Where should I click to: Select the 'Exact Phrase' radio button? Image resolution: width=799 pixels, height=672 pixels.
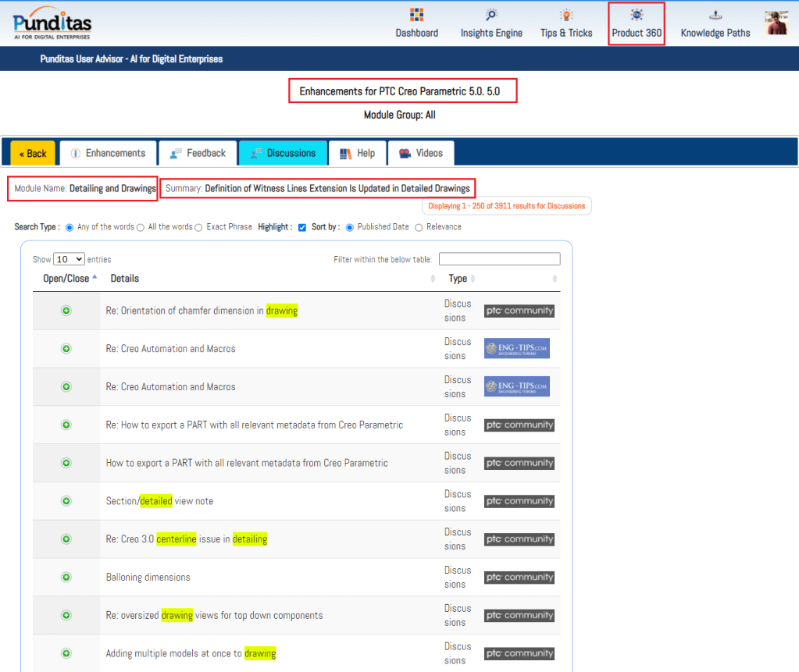coord(199,227)
